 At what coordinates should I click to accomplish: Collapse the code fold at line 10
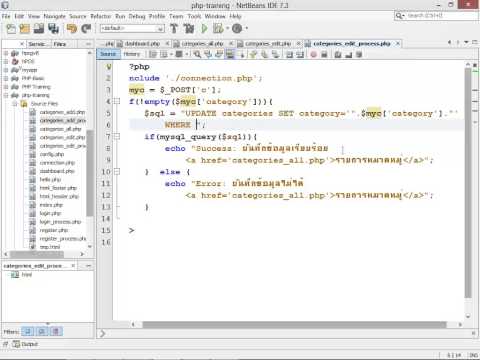tap(117, 171)
